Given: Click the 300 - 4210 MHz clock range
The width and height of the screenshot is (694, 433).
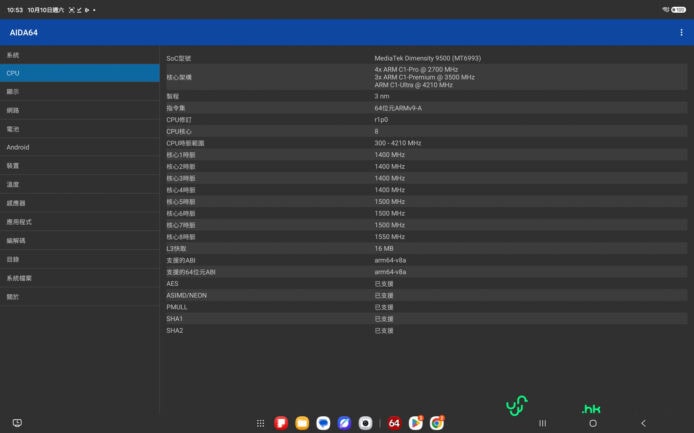Looking at the screenshot, I should click(397, 143).
